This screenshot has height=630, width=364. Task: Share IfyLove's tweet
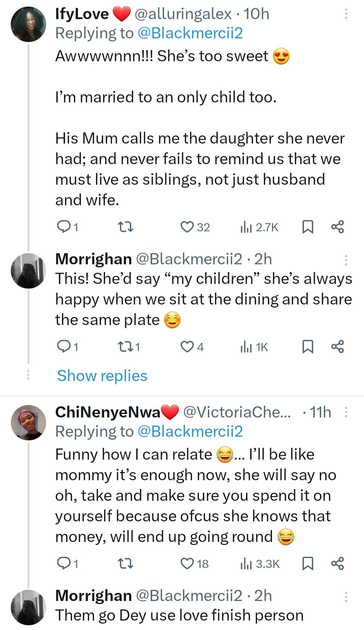(337, 227)
